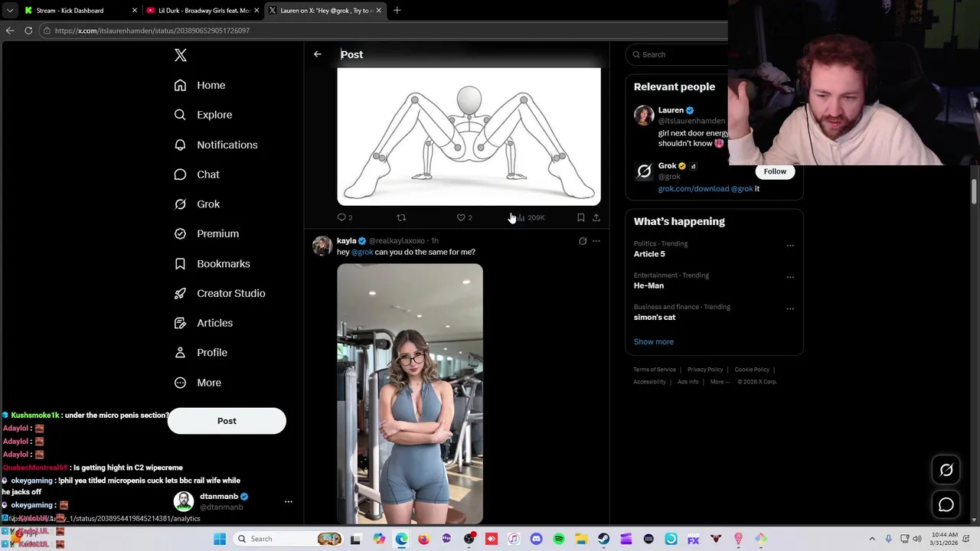Switch to the Lil Durk Broadway Girls tab
Image resolution: width=980 pixels, height=551 pixels.
point(202,11)
